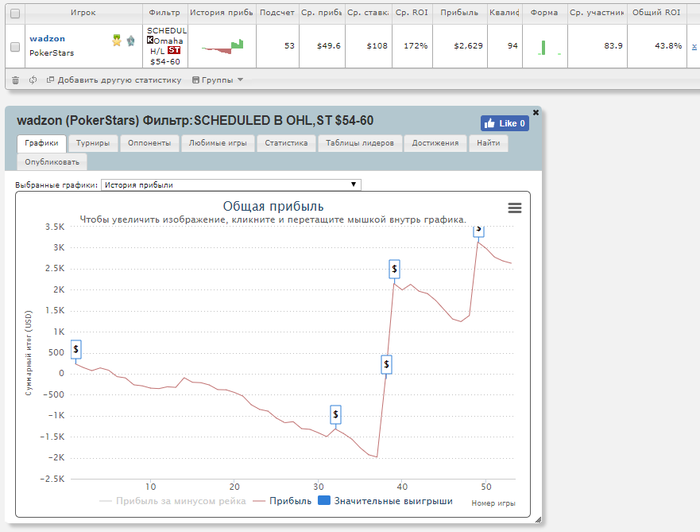The height and width of the screenshot is (532, 700).
Task: Open the Турниры tab
Action: pyautogui.click(x=93, y=143)
